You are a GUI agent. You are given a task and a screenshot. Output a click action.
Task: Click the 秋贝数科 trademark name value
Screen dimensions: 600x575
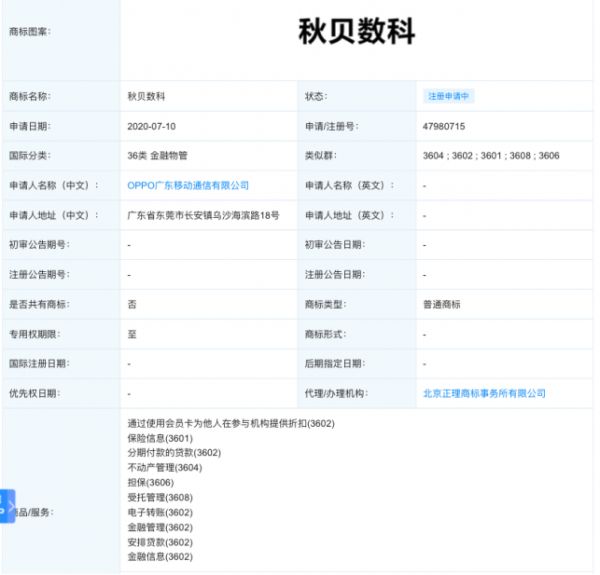147,97
